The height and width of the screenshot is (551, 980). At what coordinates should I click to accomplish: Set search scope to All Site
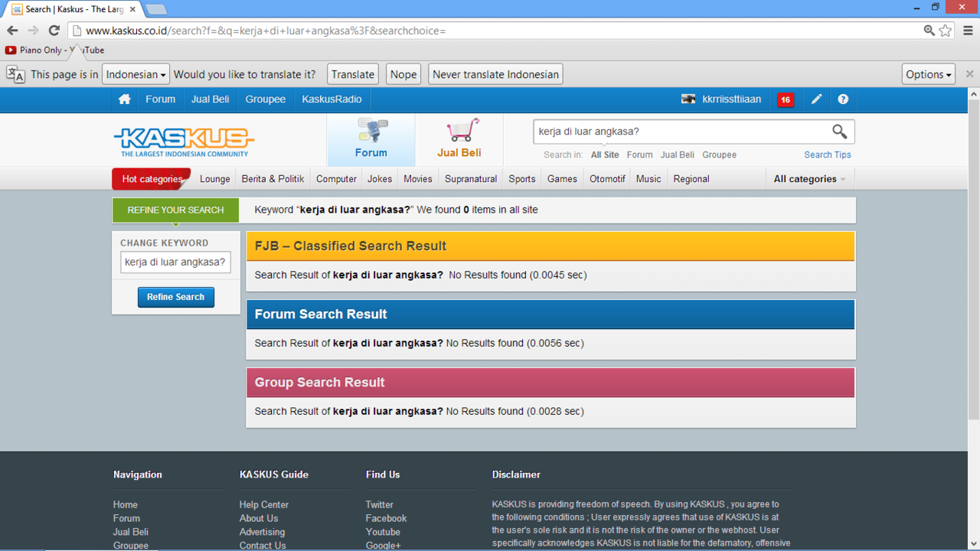[605, 155]
